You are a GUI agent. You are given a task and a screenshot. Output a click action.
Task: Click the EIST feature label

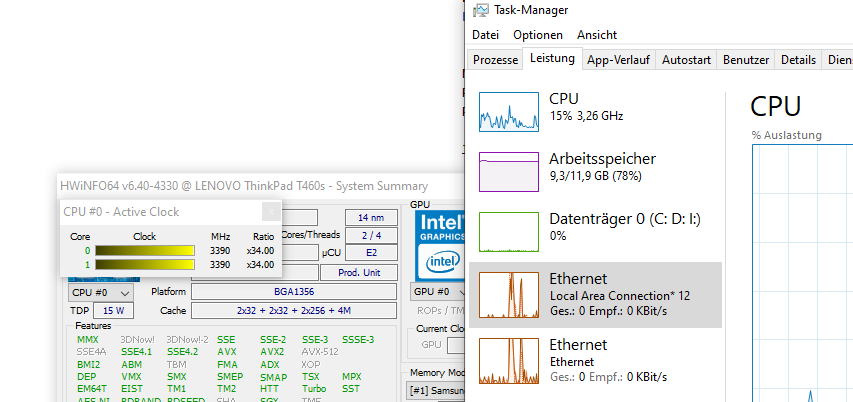tap(131, 389)
